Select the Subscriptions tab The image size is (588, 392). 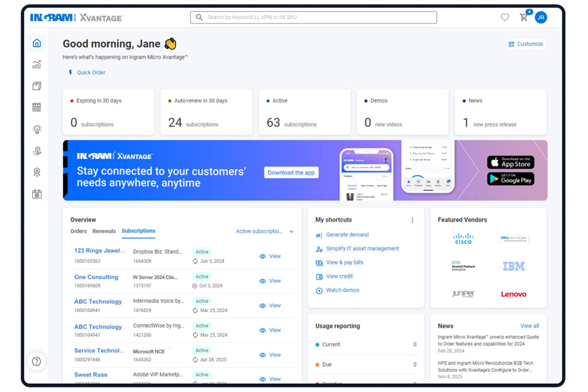(x=138, y=231)
